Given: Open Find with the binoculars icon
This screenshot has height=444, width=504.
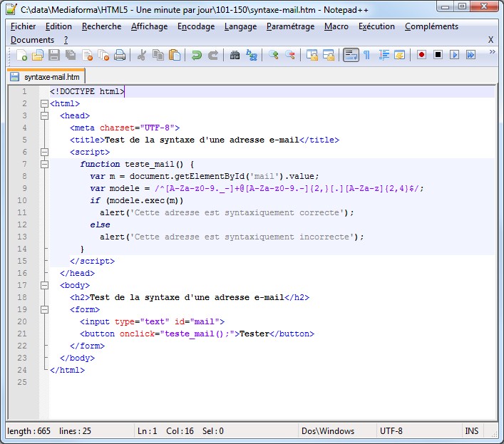Looking at the screenshot, I should coord(235,55).
